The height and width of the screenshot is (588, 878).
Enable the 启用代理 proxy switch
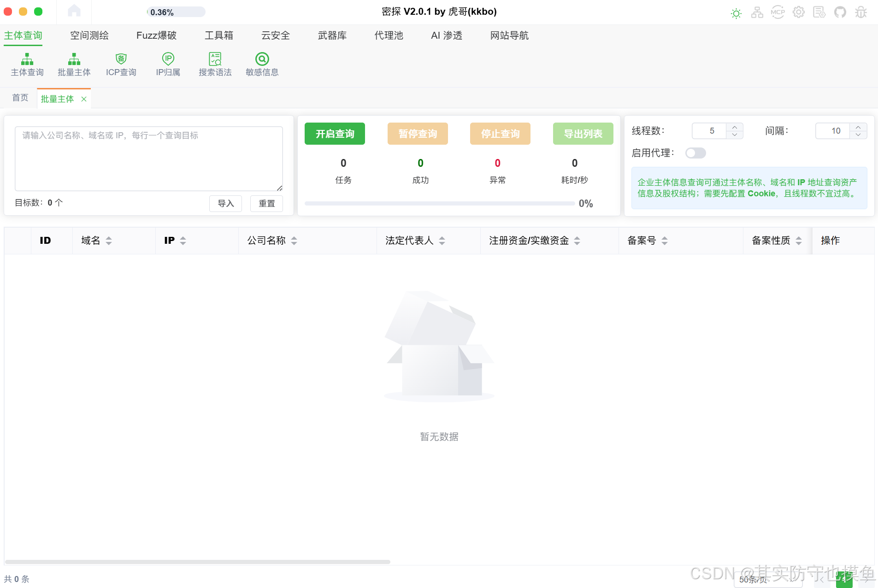point(695,153)
